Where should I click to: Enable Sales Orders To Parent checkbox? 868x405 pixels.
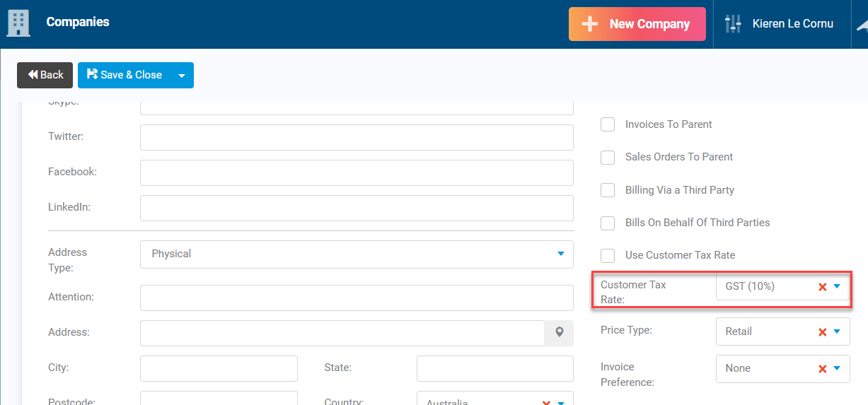click(608, 157)
